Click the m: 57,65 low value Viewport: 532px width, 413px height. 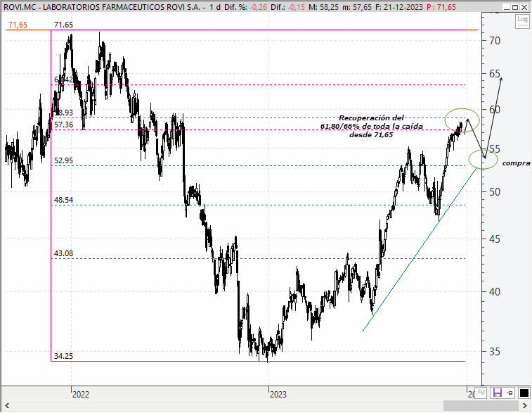click(x=357, y=7)
